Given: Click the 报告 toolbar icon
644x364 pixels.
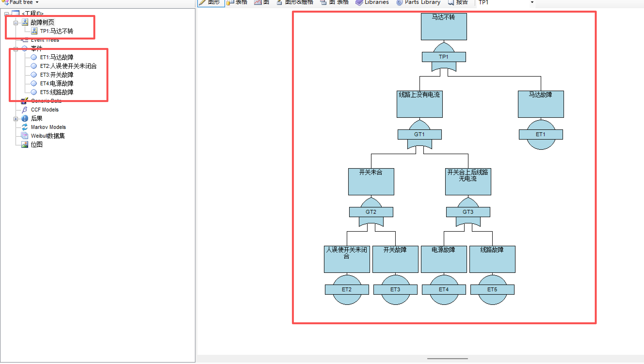Looking at the screenshot, I should pos(451,2).
